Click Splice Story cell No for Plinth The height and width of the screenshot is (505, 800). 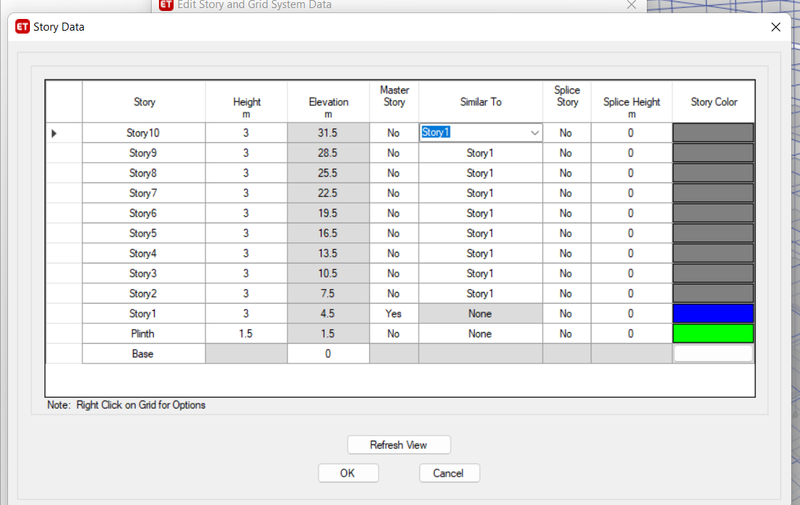(566, 334)
